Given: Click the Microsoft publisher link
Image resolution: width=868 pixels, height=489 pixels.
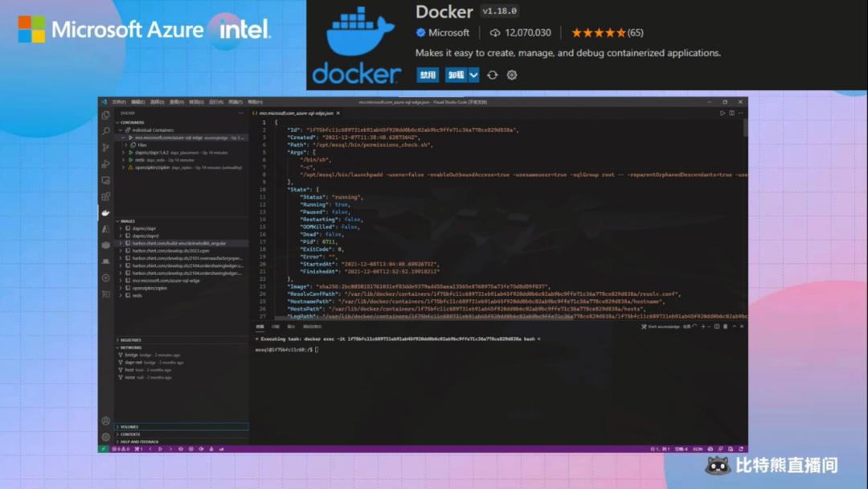Looking at the screenshot, I should point(448,33).
